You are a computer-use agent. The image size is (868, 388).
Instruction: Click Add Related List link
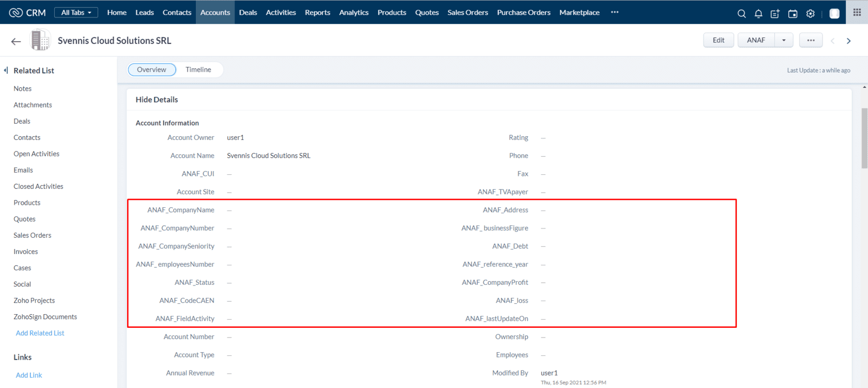(40, 333)
